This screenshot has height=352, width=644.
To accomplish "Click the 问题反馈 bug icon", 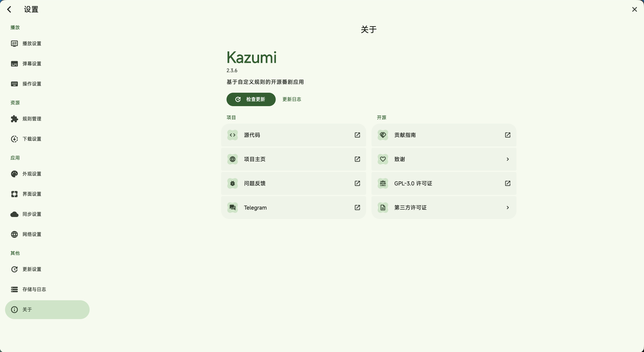I will click(233, 183).
